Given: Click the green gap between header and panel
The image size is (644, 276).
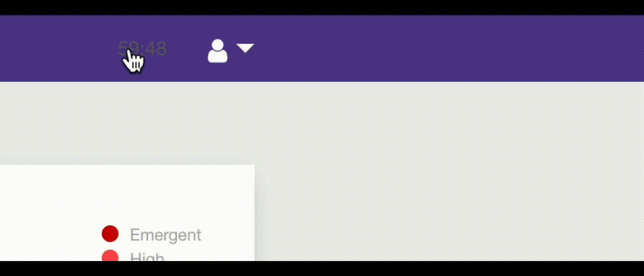Looking at the screenshot, I should point(127,123).
